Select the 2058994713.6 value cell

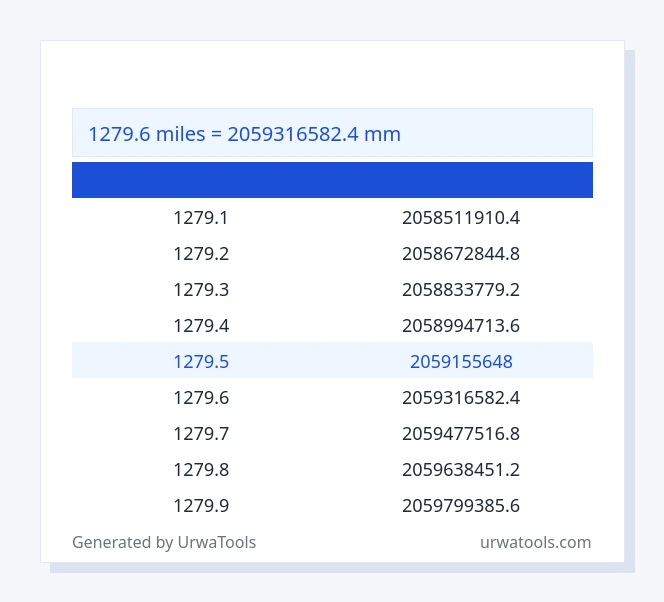[461, 326]
